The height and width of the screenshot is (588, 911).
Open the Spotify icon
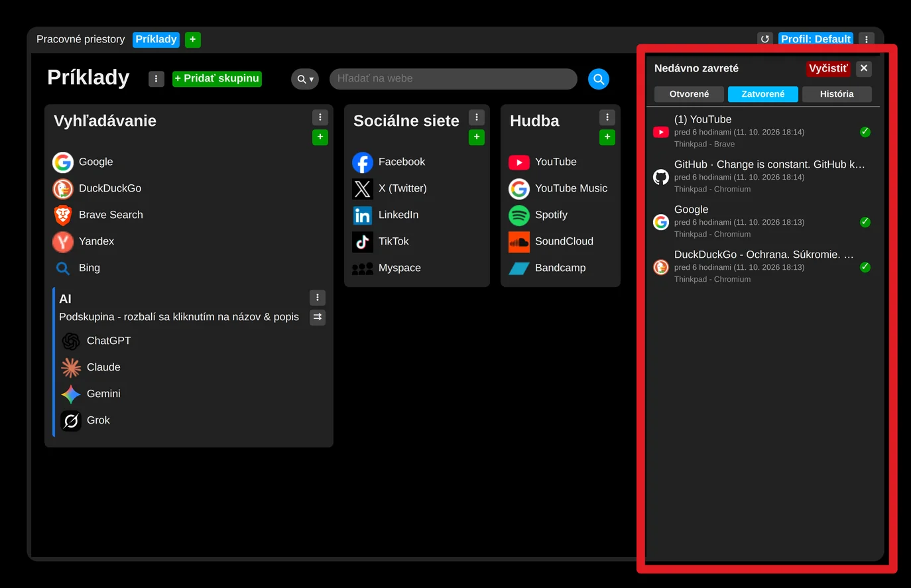point(519,215)
